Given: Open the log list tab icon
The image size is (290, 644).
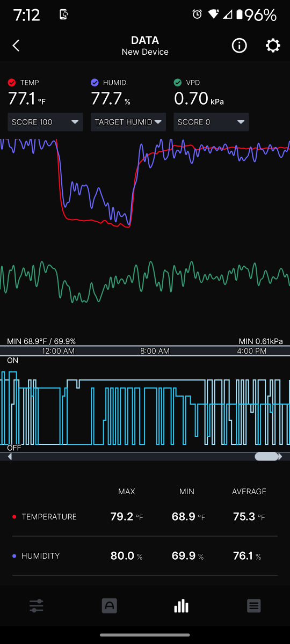Looking at the screenshot, I should [x=254, y=606].
